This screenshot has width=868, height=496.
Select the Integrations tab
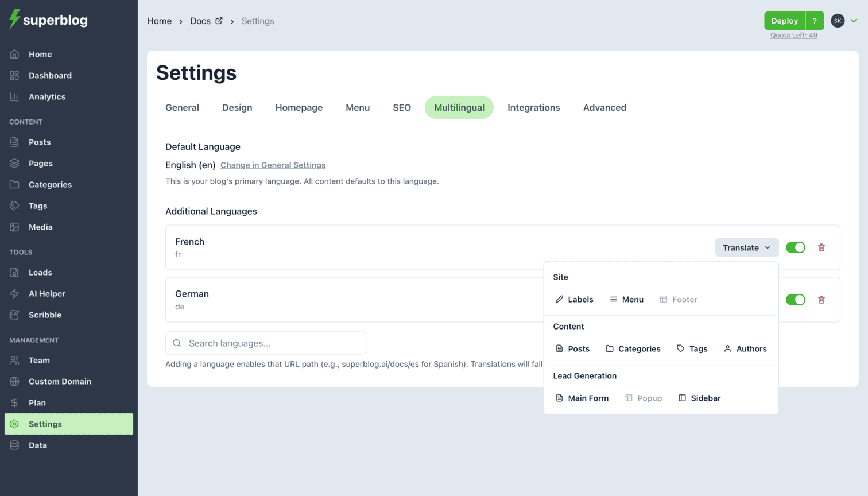533,107
